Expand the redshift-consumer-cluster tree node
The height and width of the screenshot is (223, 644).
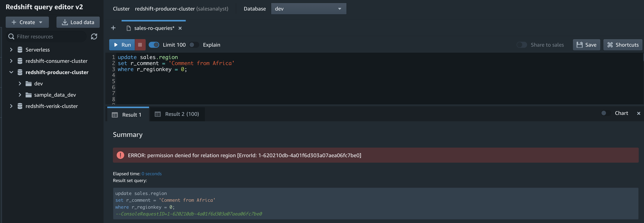11,61
